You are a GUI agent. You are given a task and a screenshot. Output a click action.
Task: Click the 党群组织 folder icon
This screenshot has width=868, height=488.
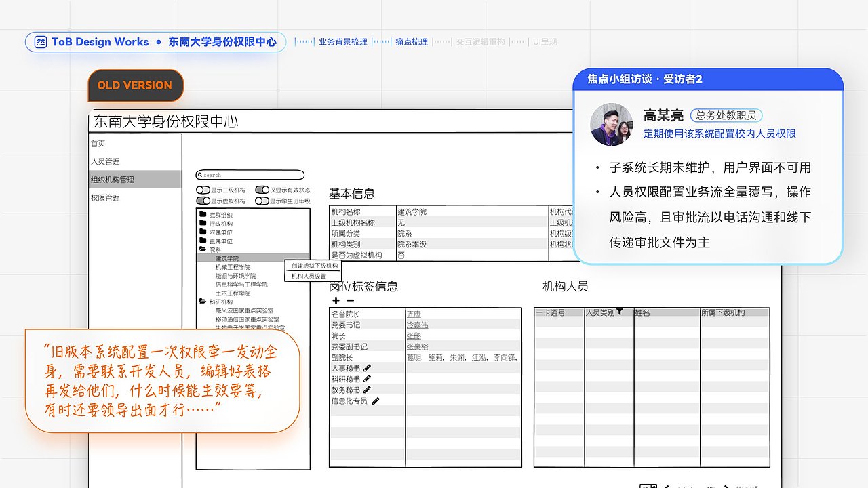point(203,215)
